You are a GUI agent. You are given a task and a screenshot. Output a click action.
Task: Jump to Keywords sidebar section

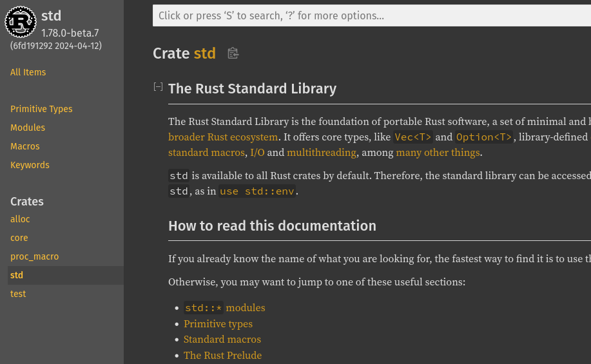30,165
